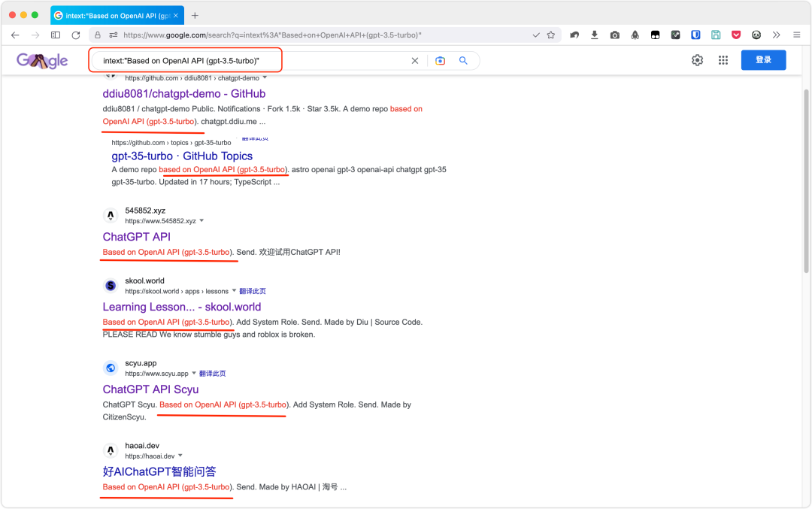The height and width of the screenshot is (509, 812).
Task: Click the Pocket icon in toolbar
Action: point(736,35)
